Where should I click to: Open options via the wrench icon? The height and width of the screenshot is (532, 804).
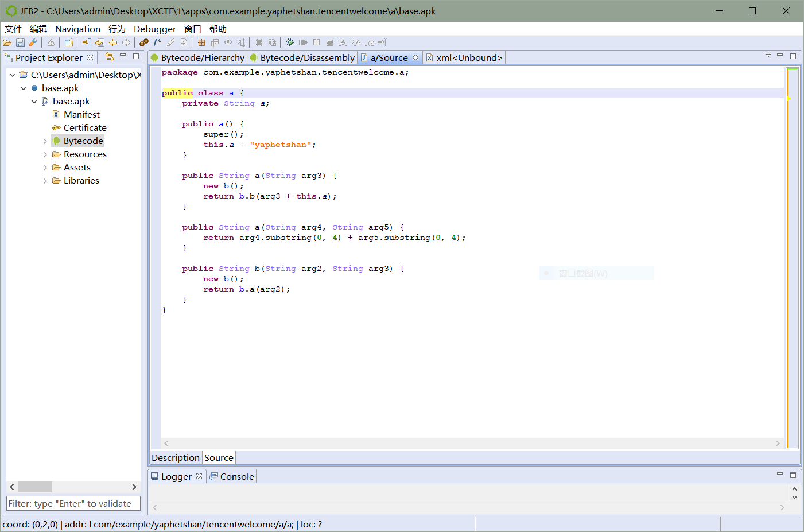(33, 42)
